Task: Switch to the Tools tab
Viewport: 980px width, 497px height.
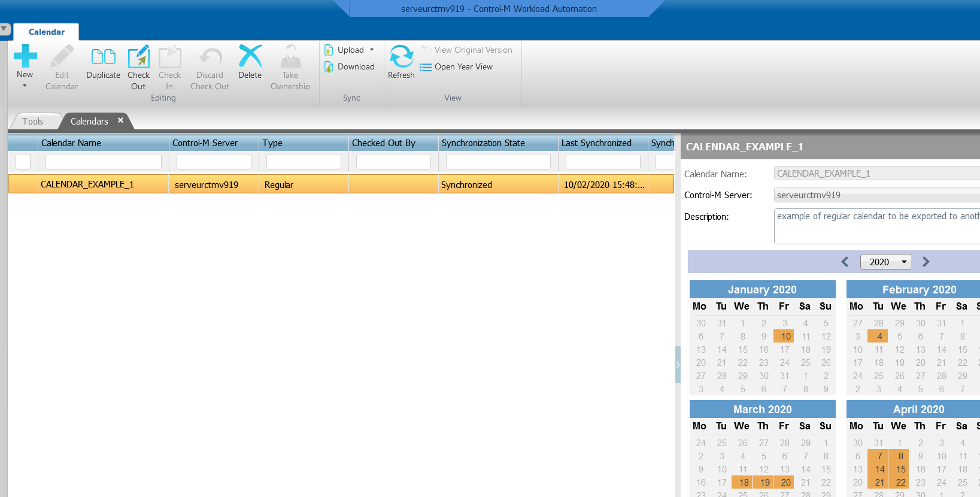Action: click(33, 121)
